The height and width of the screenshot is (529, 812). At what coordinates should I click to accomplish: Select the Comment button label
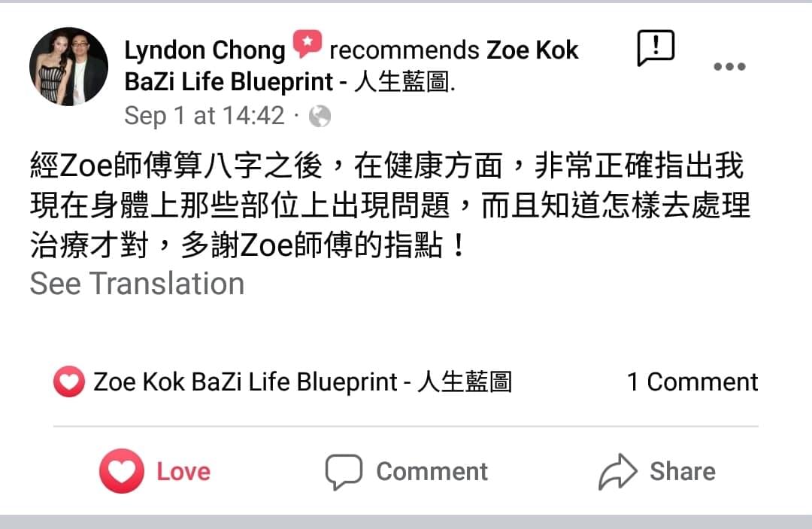pos(432,472)
